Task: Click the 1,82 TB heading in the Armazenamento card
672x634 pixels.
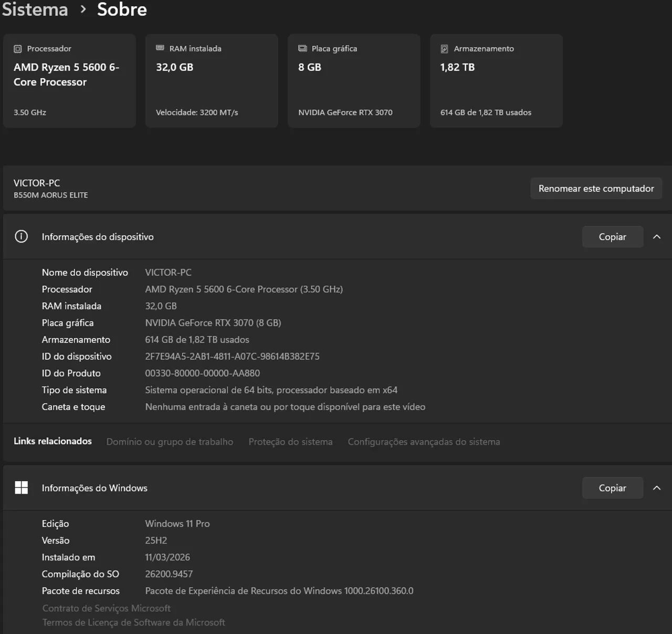Action: [457, 67]
